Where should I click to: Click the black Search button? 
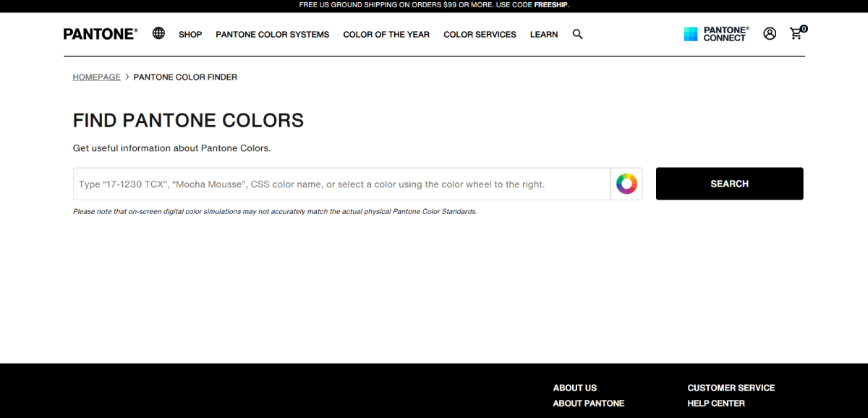pyautogui.click(x=729, y=184)
